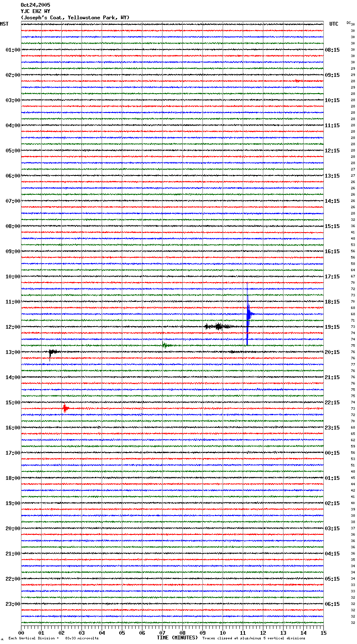Click the small red blip below 02:00 near minute 14
The width and height of the screenshot is (357, 644).
point(298,81)
